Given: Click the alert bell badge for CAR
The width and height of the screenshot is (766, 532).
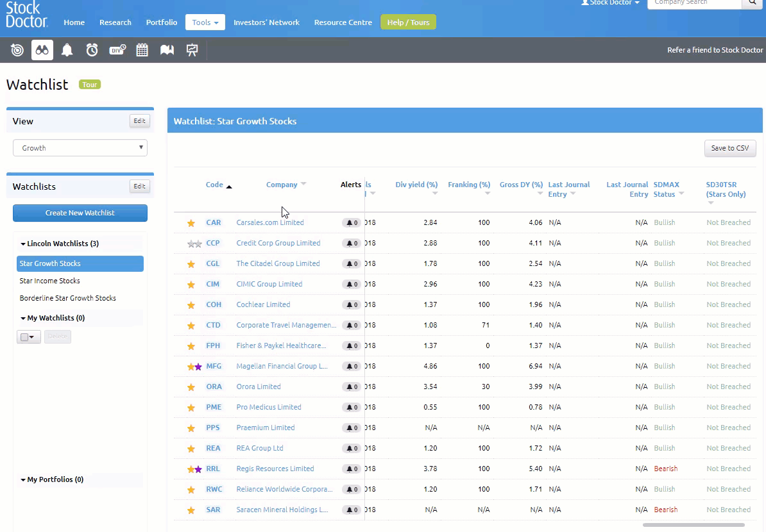Looking at the screenshot, I should pyautogui.click(x=352, y=222).
